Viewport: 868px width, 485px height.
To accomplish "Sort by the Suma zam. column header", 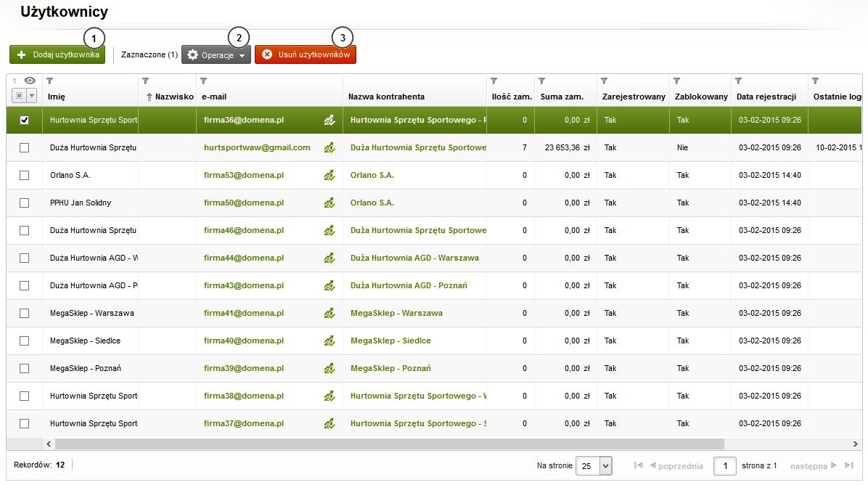I will click(x=562, y=97).
